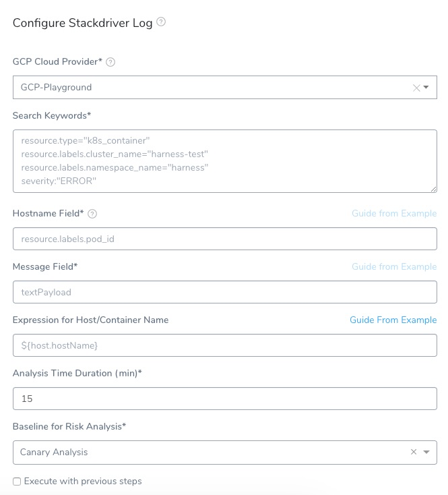
Task: Clear Canary Analysis selection with X icon
Action: [414, 452]
